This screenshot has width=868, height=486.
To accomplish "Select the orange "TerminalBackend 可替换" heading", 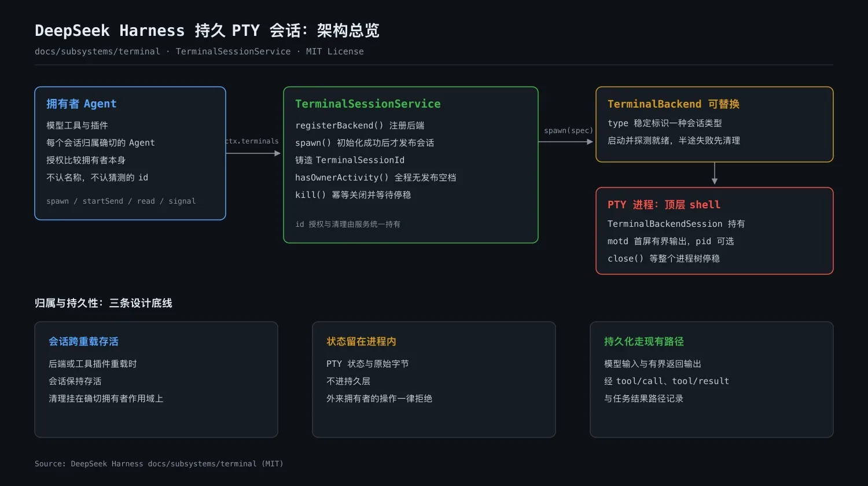I will (674, 104).
